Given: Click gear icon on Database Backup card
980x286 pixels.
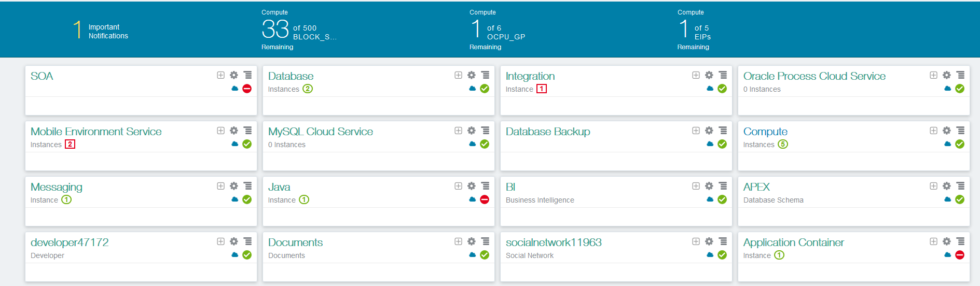Looking at the screenshot, I should click(709, 131).
